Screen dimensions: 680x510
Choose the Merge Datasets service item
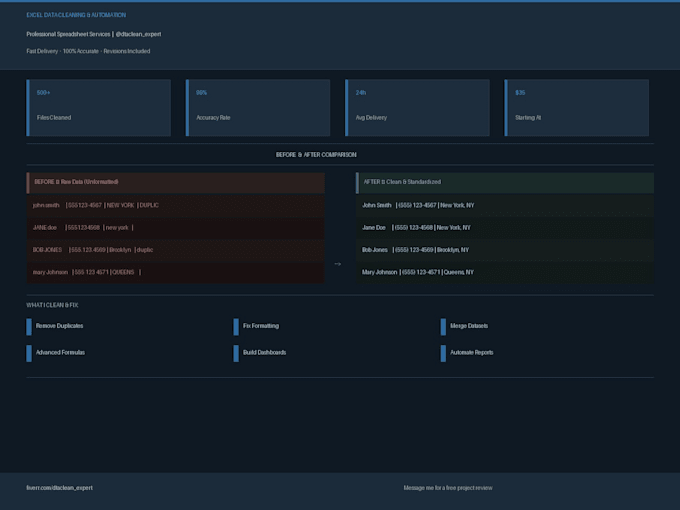[x=464, y=326]
